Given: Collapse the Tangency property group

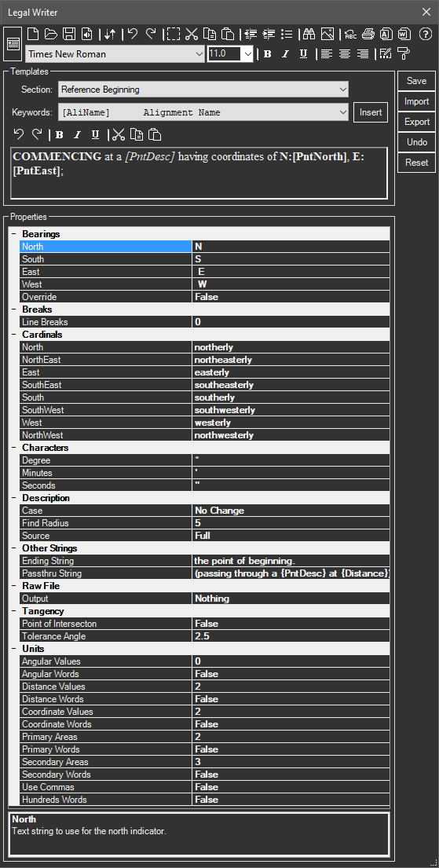Looking at the screenshot, I should 14,611.
